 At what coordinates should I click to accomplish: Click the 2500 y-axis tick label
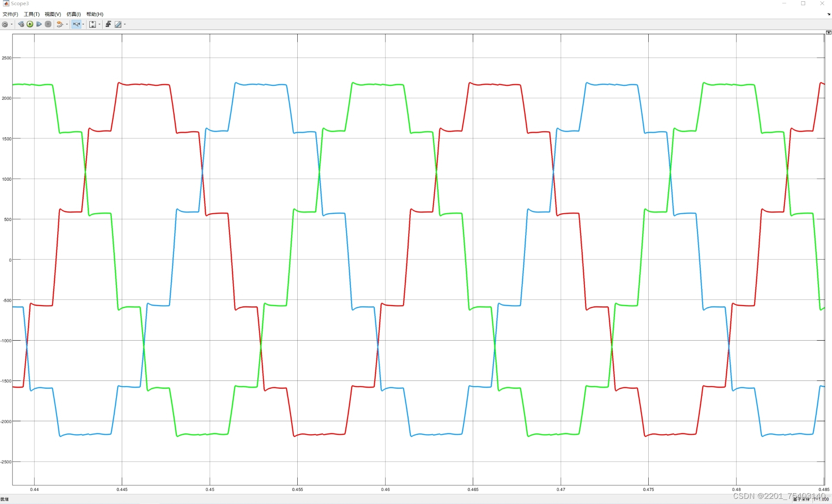[6, 58]
